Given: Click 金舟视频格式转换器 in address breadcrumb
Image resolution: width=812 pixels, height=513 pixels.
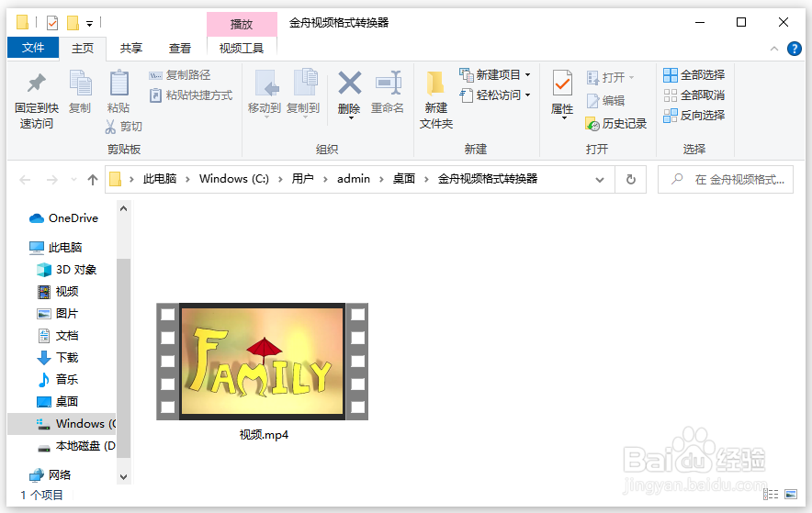Looking at the screenshot, I should tap(488, 179).
